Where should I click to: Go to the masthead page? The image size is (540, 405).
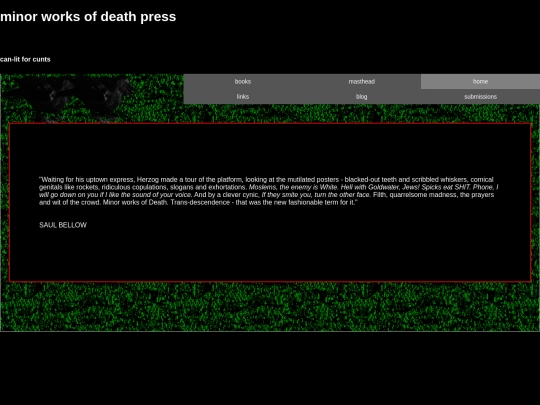point(362,82)
